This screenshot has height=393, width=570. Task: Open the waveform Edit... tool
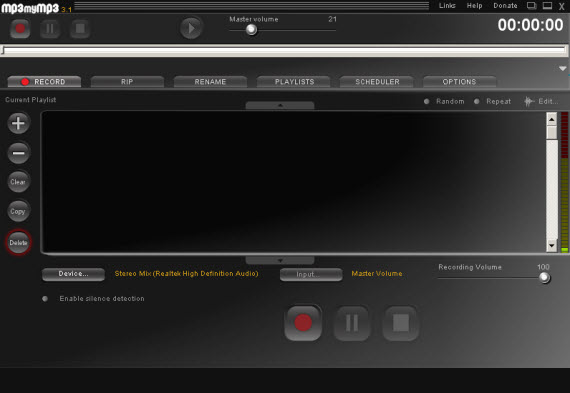[x=541, y=101]
